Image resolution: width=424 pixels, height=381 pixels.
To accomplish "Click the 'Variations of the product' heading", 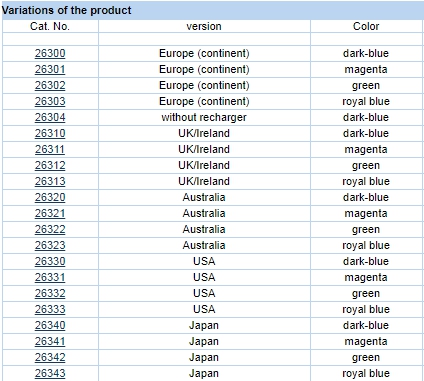I will (67, 10).
